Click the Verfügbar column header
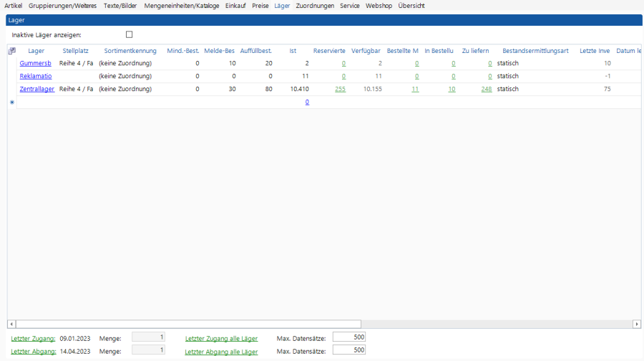644x361 pixels. 365,51
